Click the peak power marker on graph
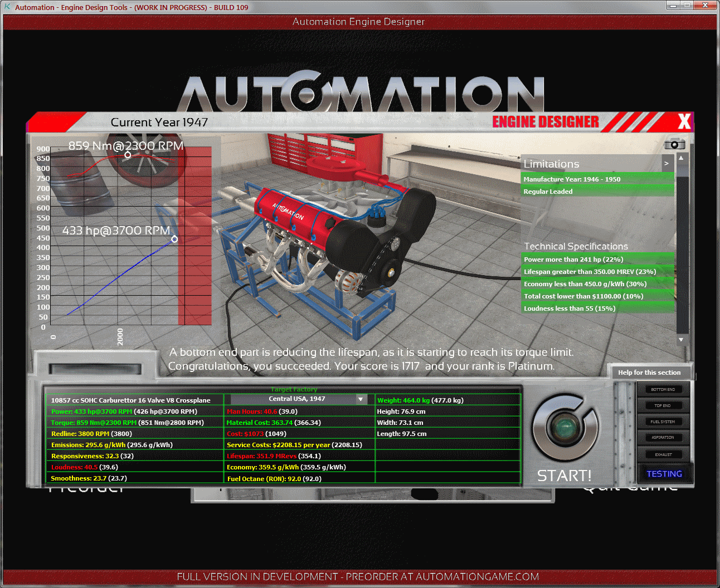The width and height of the screenshot is (720, 588). (x=174, y=239)
